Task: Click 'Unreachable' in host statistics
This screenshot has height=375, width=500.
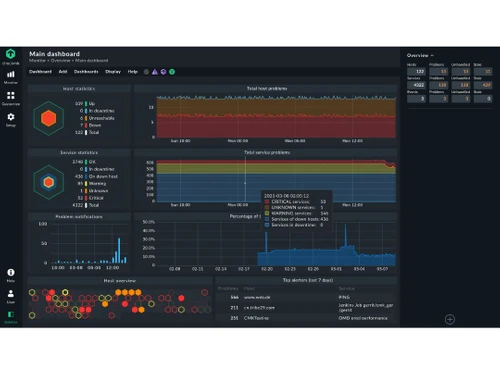Action: 101,118
